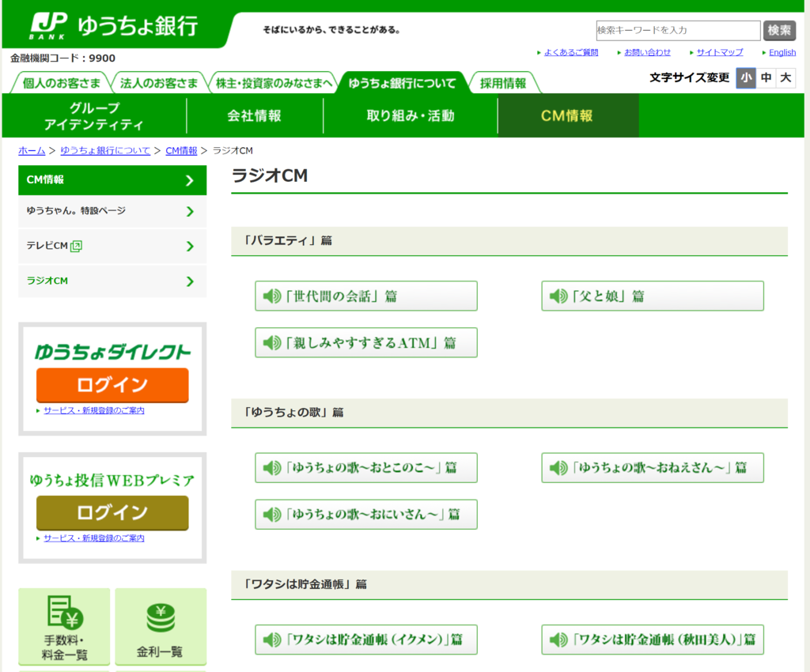Open サービス・新規登録のご案内 under 投信WEBプレミア
This screenshot has height=672, width=810.
coord(93,538)
